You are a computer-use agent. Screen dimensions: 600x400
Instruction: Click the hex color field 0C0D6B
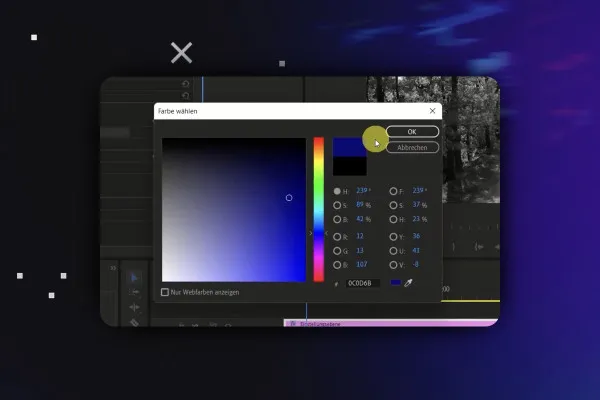click(x=362, y=283)
